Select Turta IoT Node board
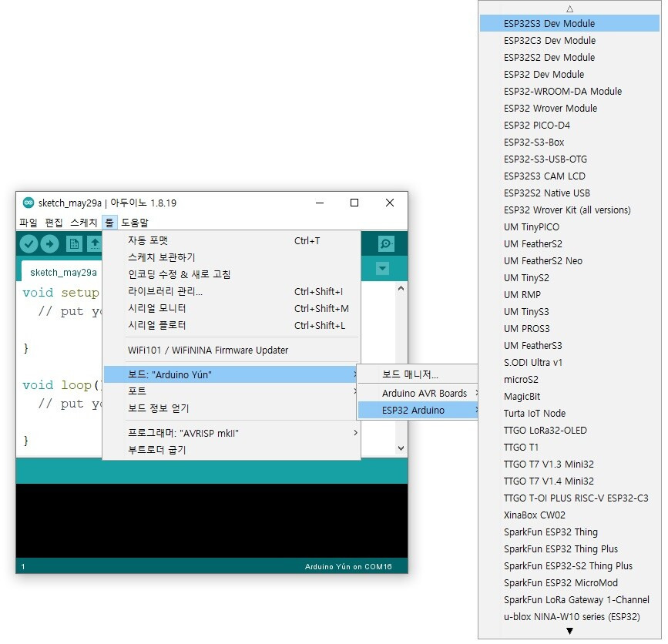Viewport: 668px width, 644px height. point(569,414)
